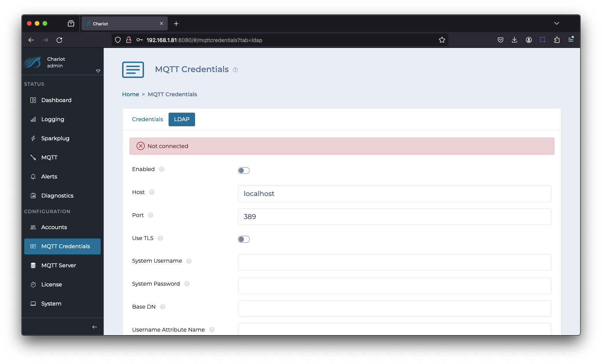Focus the System Password field
Image resolution: width=602 pixels, height=364 pixels.
(x=394, y=286)
